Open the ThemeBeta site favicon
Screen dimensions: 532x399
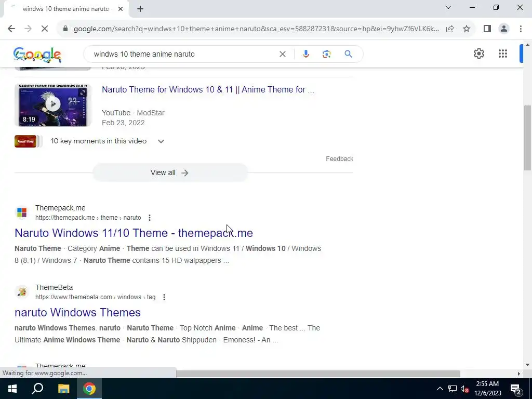click(x=22, y=292)
